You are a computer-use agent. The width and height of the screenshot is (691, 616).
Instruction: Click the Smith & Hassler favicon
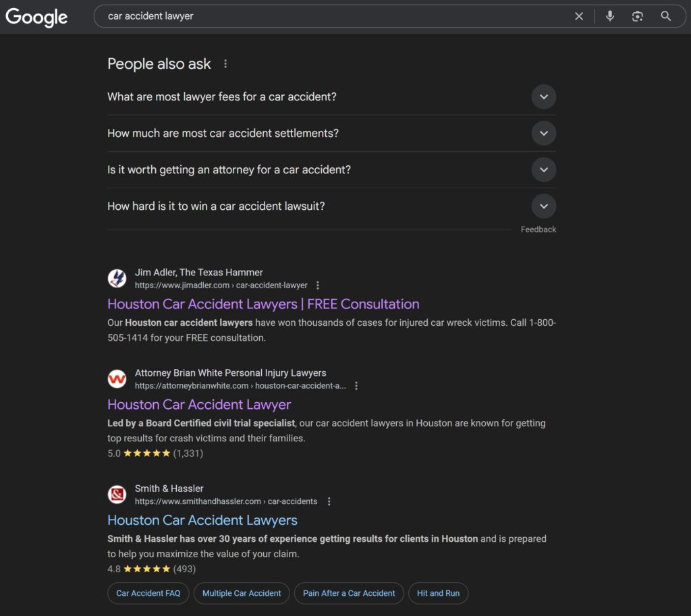point(117,495)
